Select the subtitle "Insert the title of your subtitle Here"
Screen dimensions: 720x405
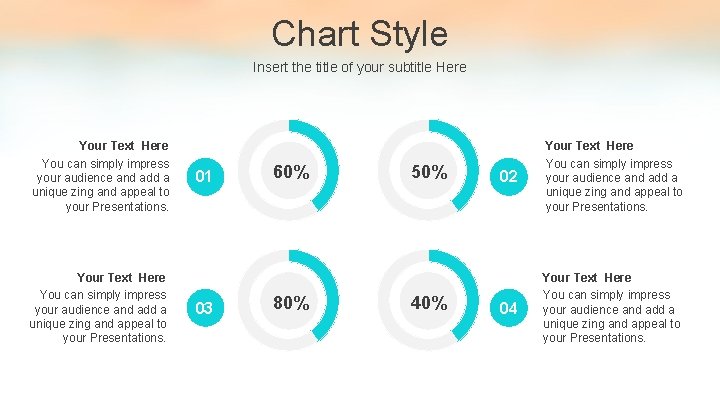360,68
